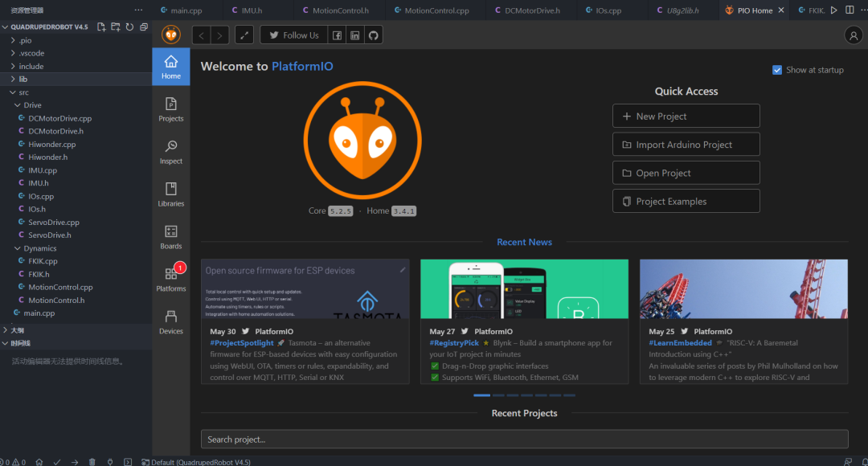Collapse all folders in the explorer header
Image resolution: width=868 pixels, height=466 pixels.
point(144,27)
